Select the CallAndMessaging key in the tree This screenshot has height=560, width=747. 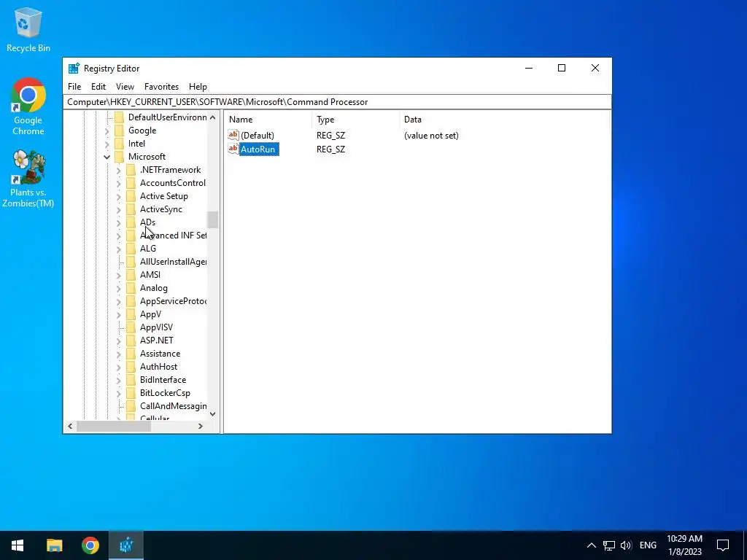pyautogui.click(x=173, y=406)
